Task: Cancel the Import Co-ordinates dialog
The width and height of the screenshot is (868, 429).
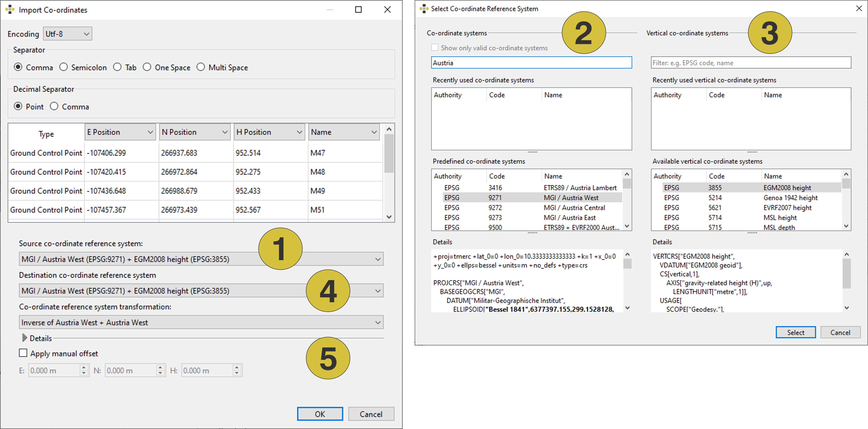Action: [371, 414]
